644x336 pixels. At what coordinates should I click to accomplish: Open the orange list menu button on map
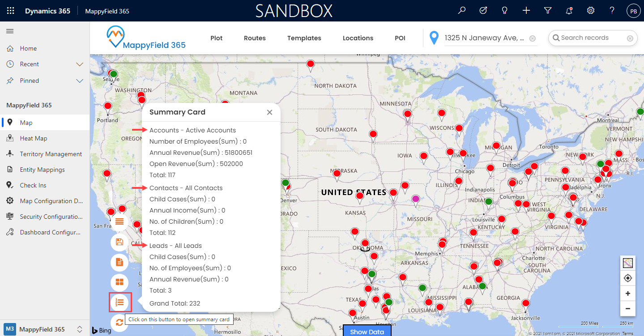(119, 221)
